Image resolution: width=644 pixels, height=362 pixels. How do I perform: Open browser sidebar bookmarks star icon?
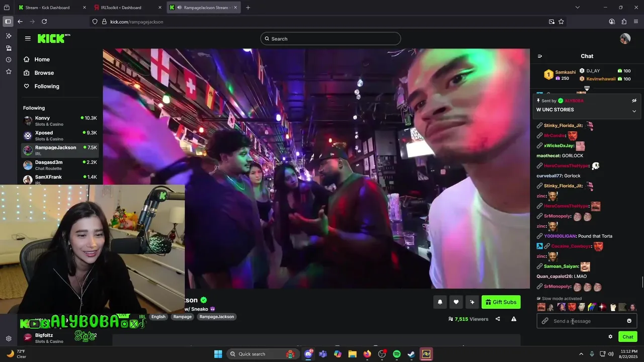click(x=8, y=72)
